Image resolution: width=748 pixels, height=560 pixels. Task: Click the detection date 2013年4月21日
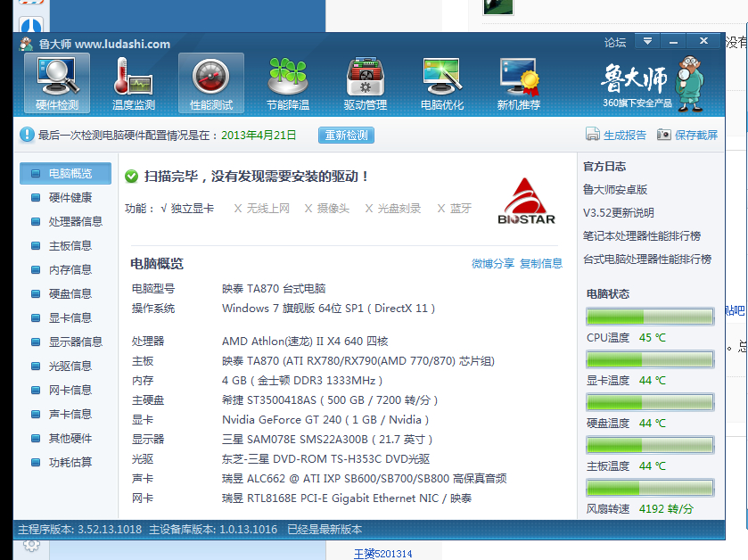tap(259, 135)
